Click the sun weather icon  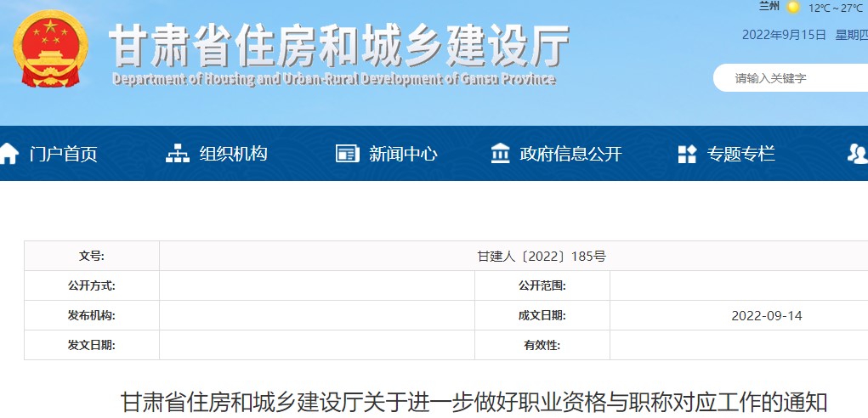(793, 8)
